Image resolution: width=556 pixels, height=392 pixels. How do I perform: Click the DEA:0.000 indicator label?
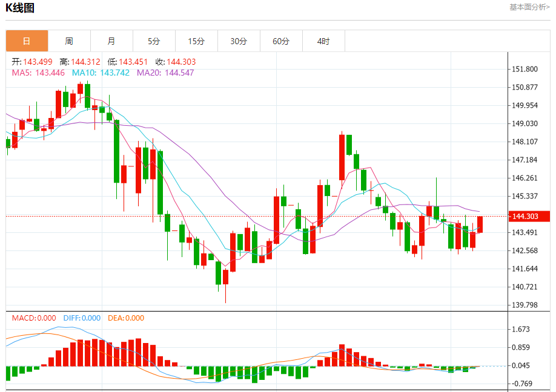coord(126,318)
